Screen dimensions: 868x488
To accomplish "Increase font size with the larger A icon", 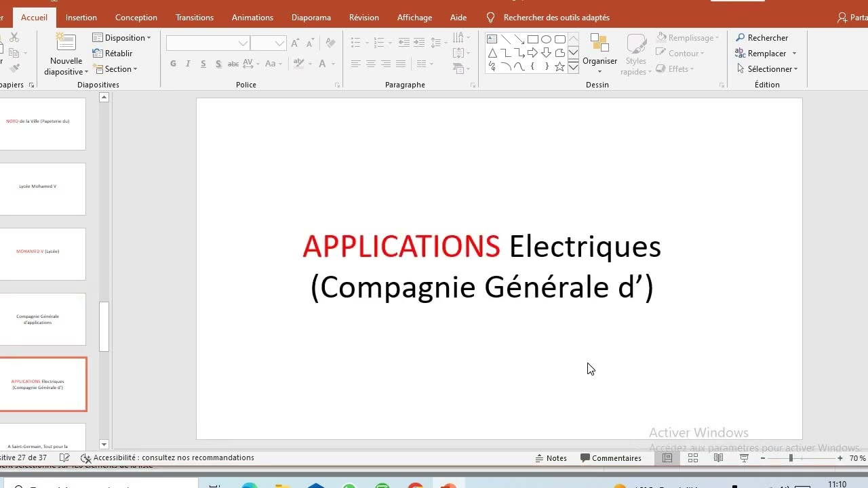I will 295,43.
